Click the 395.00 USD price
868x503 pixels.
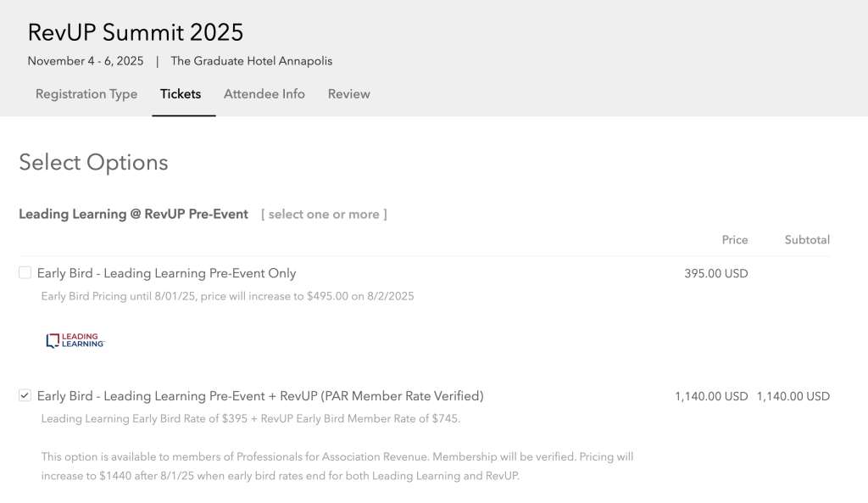[x=715, y=273]
